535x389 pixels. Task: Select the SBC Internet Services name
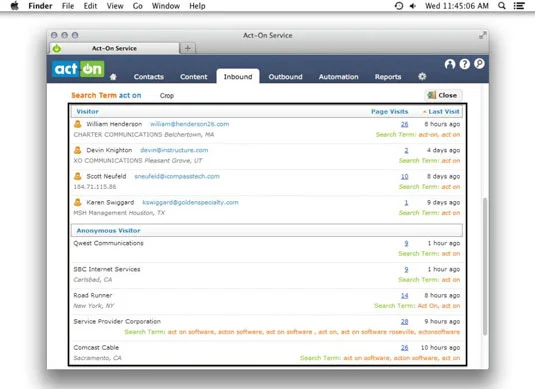(107, 269)
